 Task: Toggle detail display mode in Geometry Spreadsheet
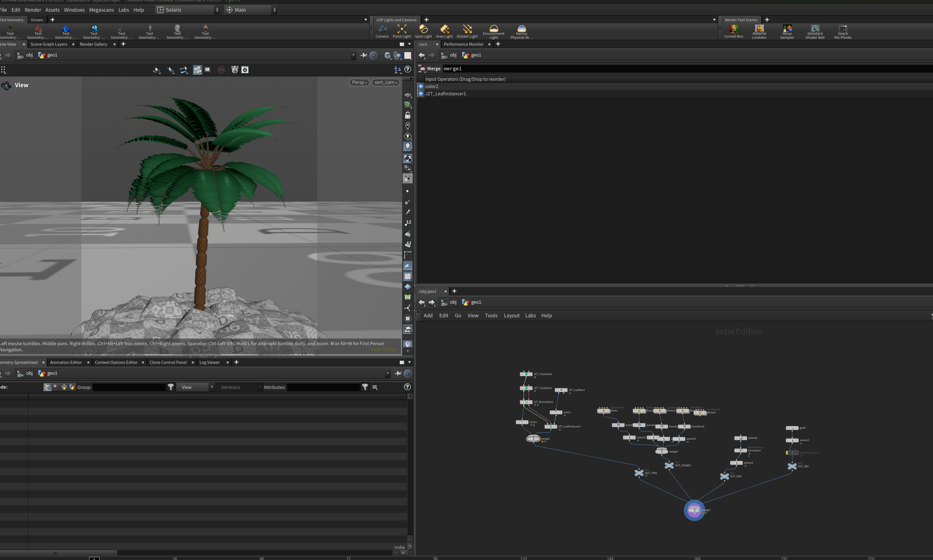[x=72, y=387]
